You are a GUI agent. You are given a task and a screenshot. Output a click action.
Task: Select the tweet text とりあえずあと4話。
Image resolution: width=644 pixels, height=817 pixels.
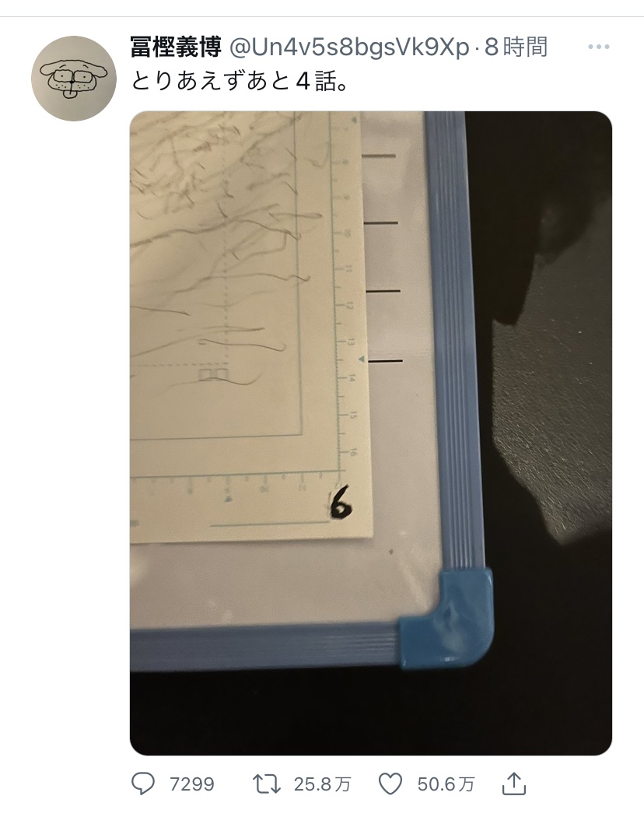pyautogui.click(x=240, y=81)
